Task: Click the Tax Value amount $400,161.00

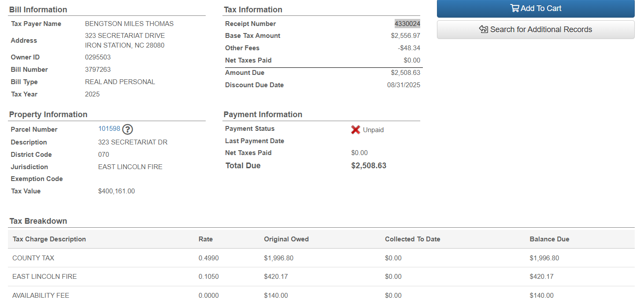Action: point(116,191)
